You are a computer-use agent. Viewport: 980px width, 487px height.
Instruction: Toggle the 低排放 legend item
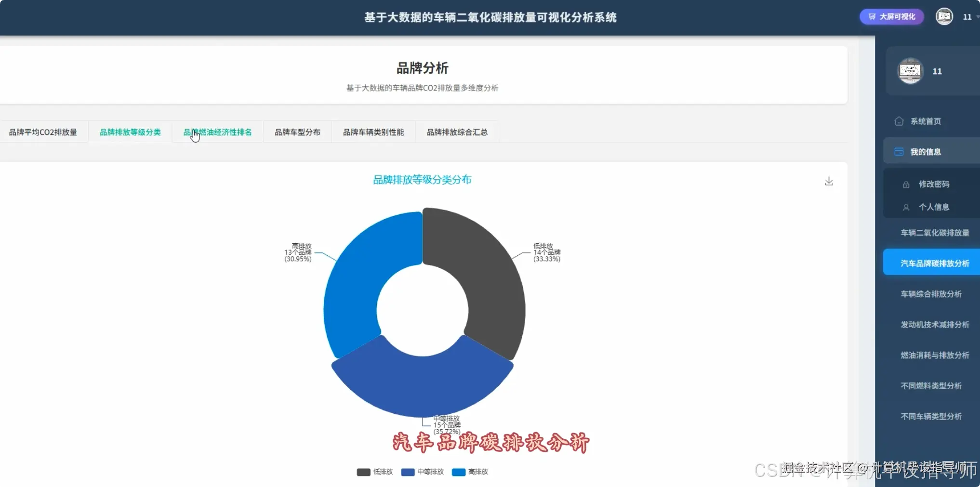[x=375, y=472]
